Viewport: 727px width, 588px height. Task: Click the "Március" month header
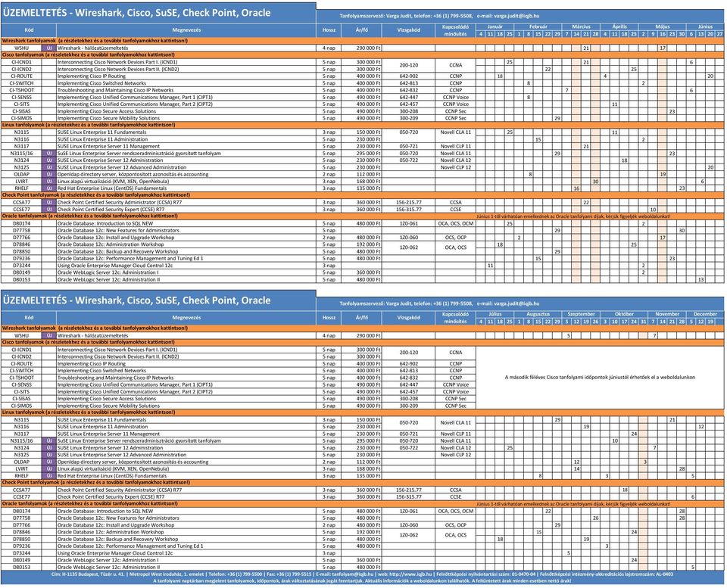[581, 27]
